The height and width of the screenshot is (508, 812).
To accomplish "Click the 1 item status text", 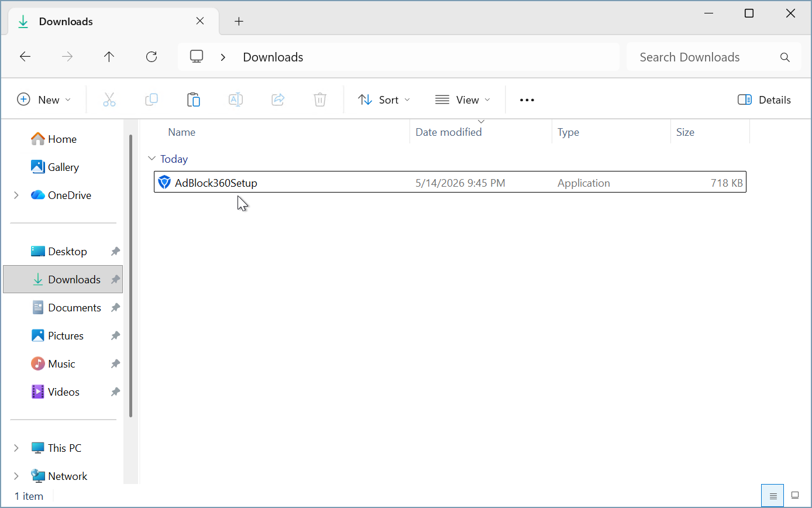I will coord(29,496).
